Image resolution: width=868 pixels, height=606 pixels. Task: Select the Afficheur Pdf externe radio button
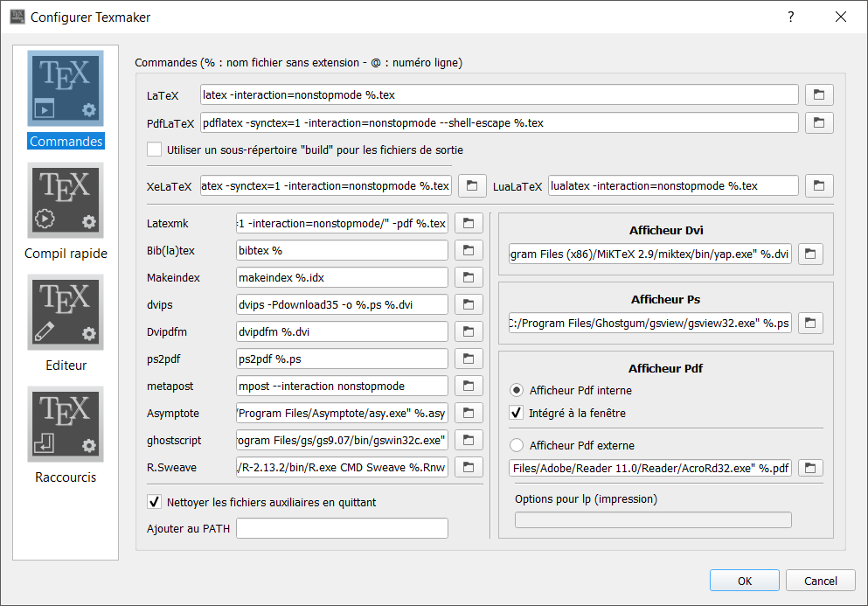click(517, 445)
